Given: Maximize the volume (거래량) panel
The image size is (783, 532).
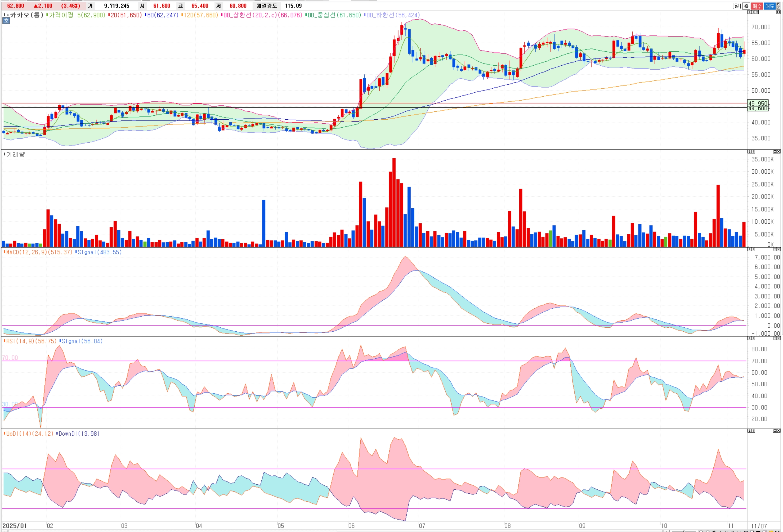Looking at the screenshot, I should (x=775, y=151).
